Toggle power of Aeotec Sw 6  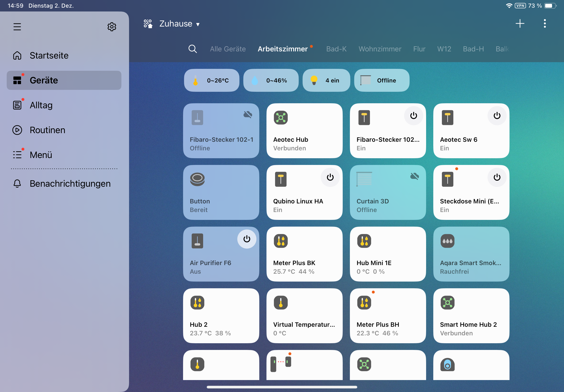497,116
